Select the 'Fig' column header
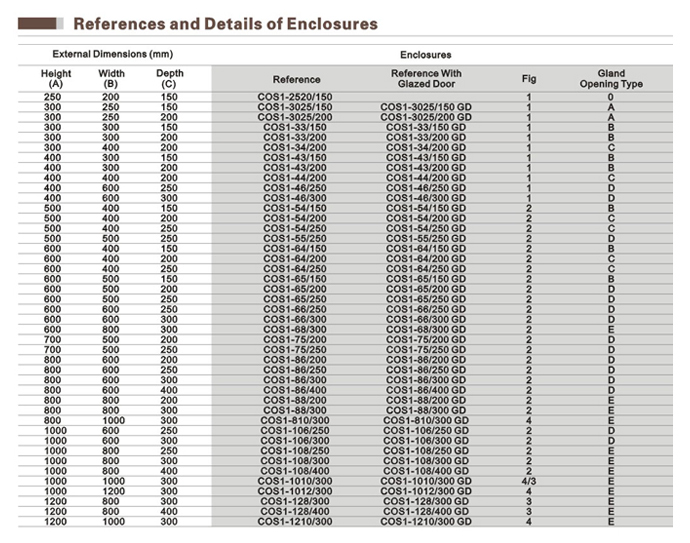 529,79
